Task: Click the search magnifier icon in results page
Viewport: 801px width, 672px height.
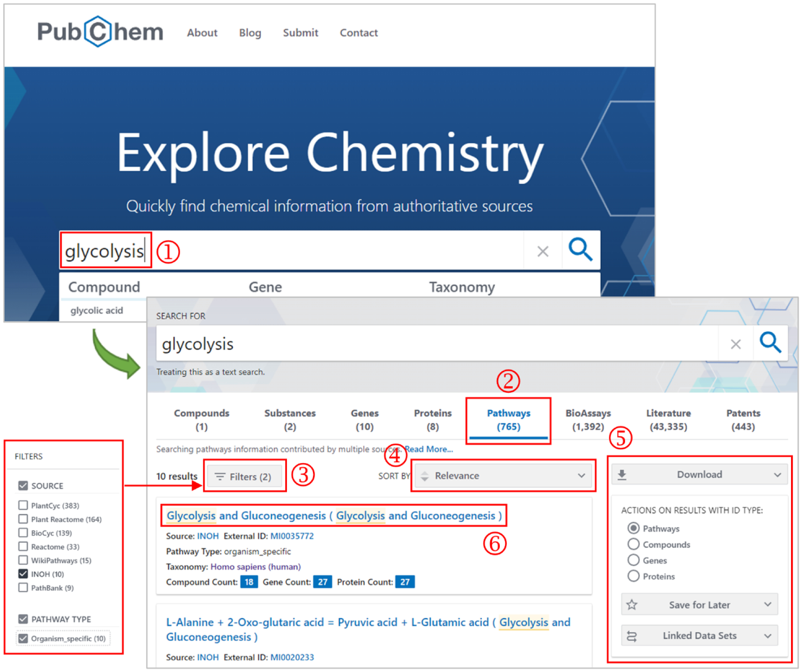Action: pos(770,343)
